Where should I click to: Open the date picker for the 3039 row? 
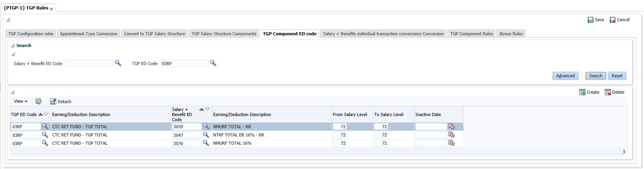[451, 126]
